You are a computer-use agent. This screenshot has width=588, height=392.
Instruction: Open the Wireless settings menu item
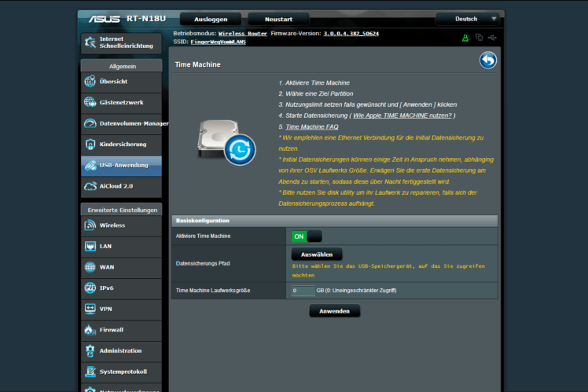(x=122, y=225)
